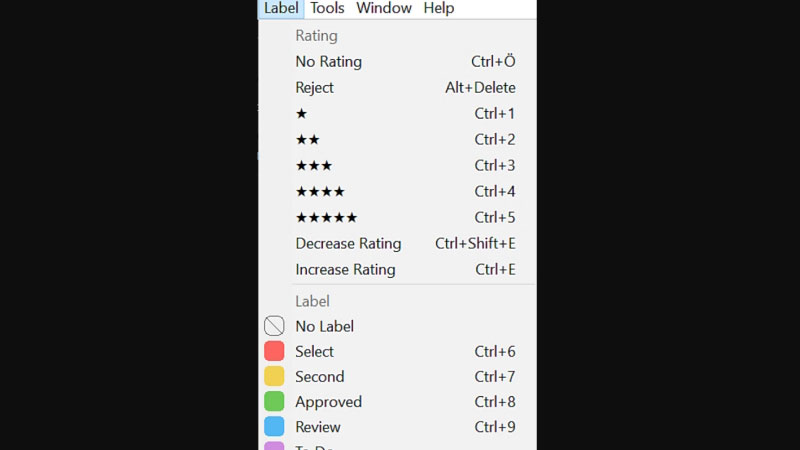This screenshot has height=450, width=800.
Task: Click the blue Review label swatch
Action: click(x=274, y=426)
